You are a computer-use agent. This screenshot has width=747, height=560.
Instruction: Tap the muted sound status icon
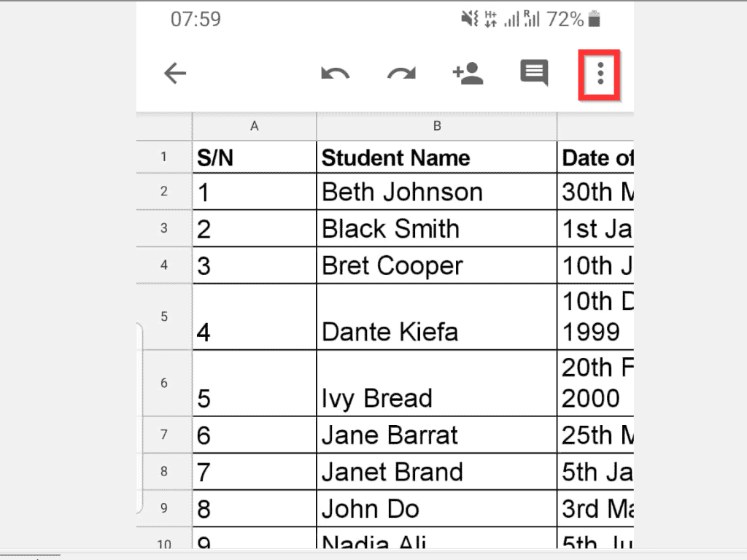pyautogui.click(x=470, y=19)
